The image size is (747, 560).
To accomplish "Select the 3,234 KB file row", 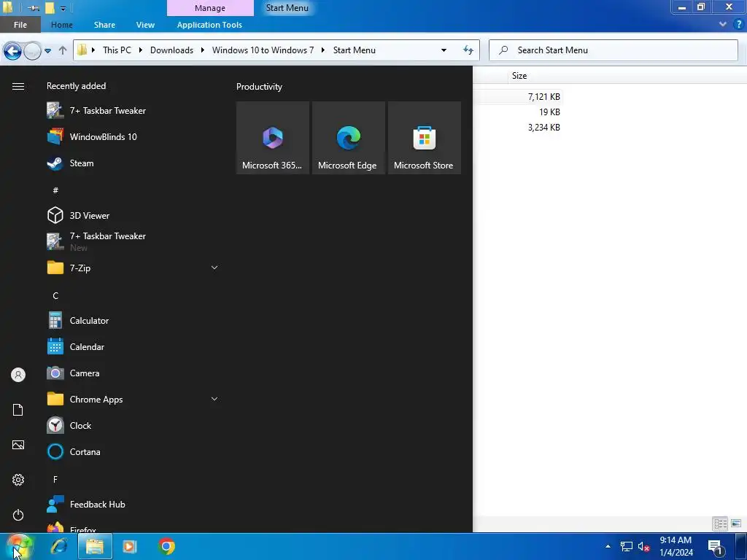I will (519, 127).
